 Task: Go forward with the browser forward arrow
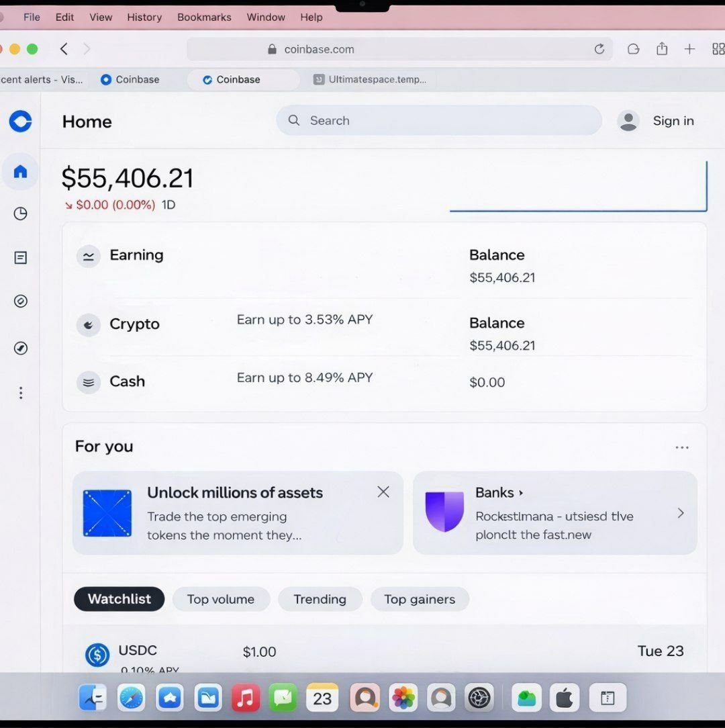coord(87,49)
